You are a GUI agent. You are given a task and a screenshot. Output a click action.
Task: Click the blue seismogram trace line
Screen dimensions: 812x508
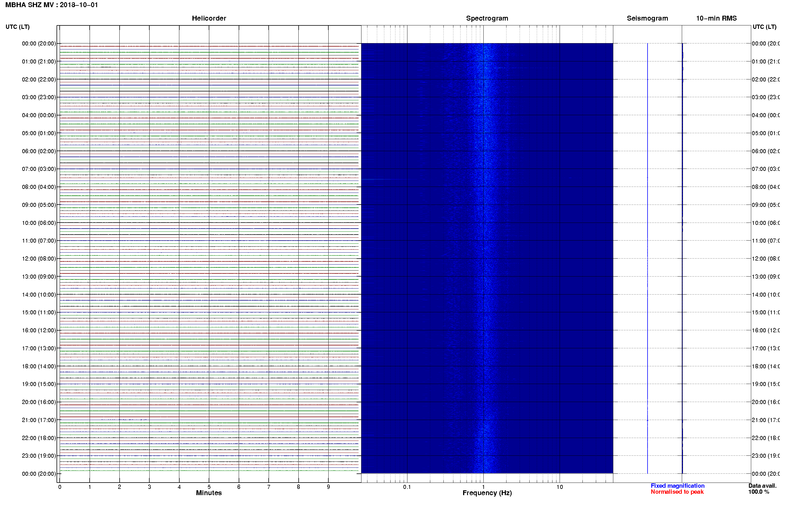(x=647, y=258)
